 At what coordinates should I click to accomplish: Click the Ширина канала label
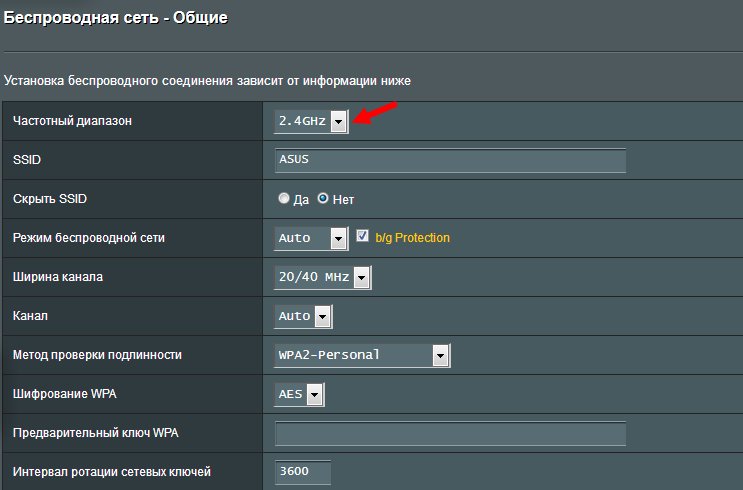tap(57, 277)
